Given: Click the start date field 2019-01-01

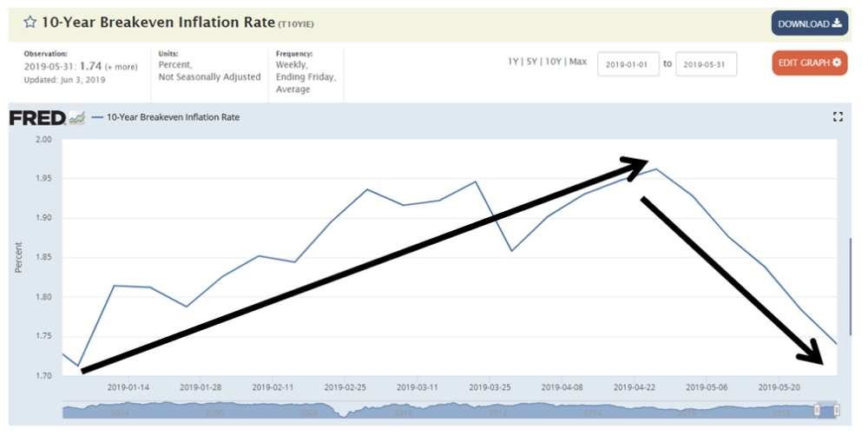Looking at the screenshot, I should click(x=628, y=64).
